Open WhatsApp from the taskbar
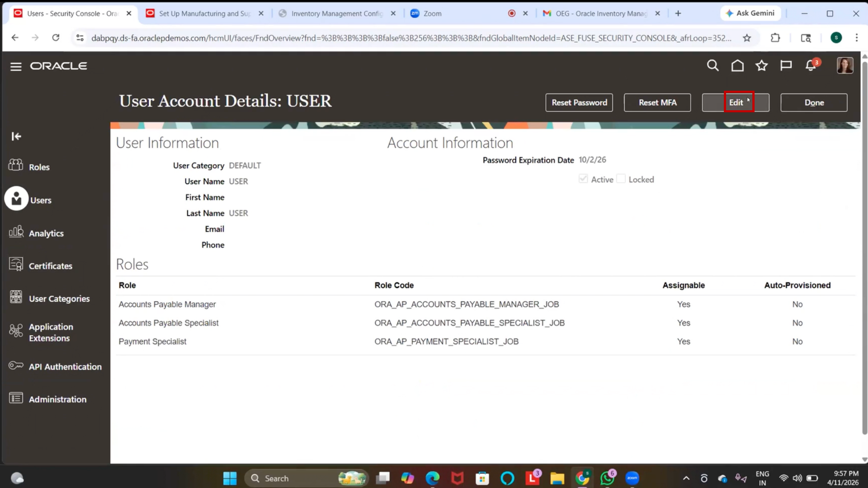 [x=607, y=478]
